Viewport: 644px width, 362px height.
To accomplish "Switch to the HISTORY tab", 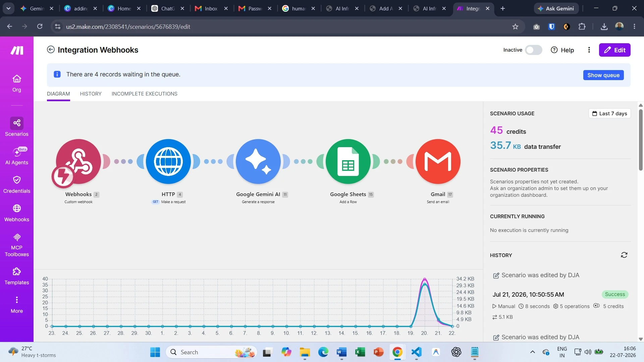I will coord(91,94).
